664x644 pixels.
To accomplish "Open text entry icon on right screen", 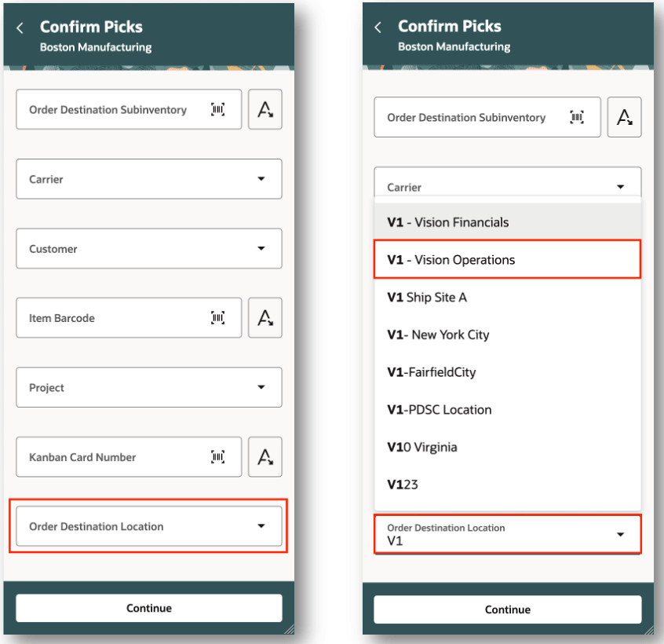I will (624, 117).
